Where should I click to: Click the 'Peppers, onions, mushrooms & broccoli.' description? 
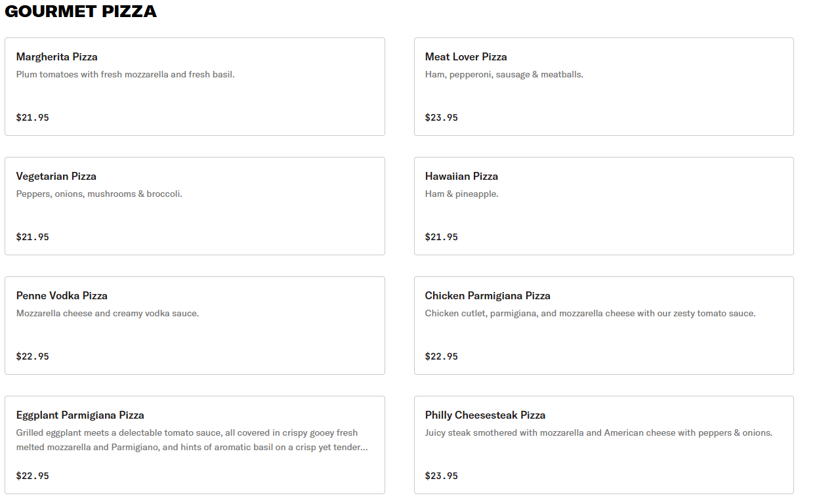99,194
